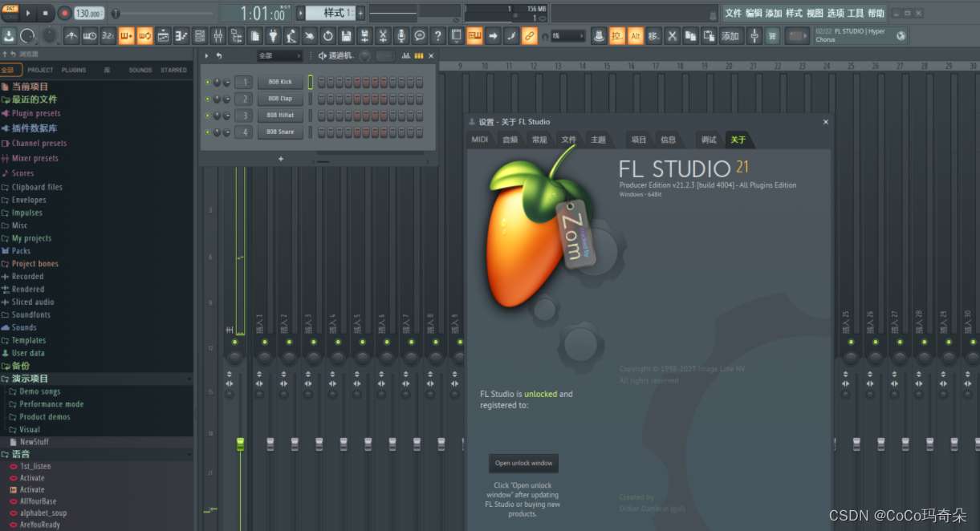Select the PLUGINS tab in the browser
Image resolution: width=980 pixels, height=531 pixels.
click(74, 71)
